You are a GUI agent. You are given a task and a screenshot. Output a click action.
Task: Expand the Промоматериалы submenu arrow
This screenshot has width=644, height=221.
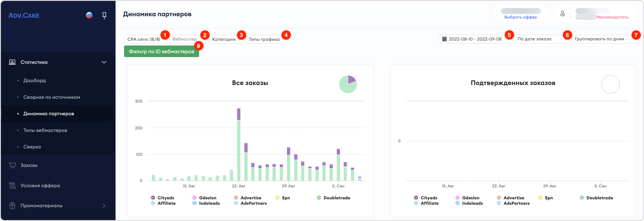pos(104,205)
